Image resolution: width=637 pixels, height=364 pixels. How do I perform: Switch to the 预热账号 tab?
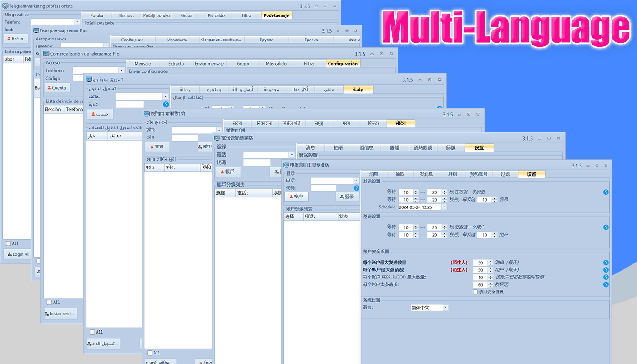coord(479,174)
